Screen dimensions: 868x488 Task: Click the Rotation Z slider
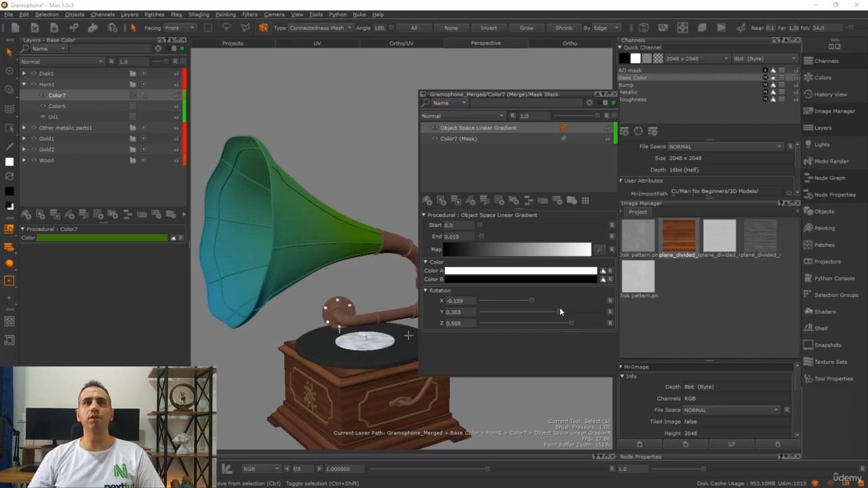(542, 323)
